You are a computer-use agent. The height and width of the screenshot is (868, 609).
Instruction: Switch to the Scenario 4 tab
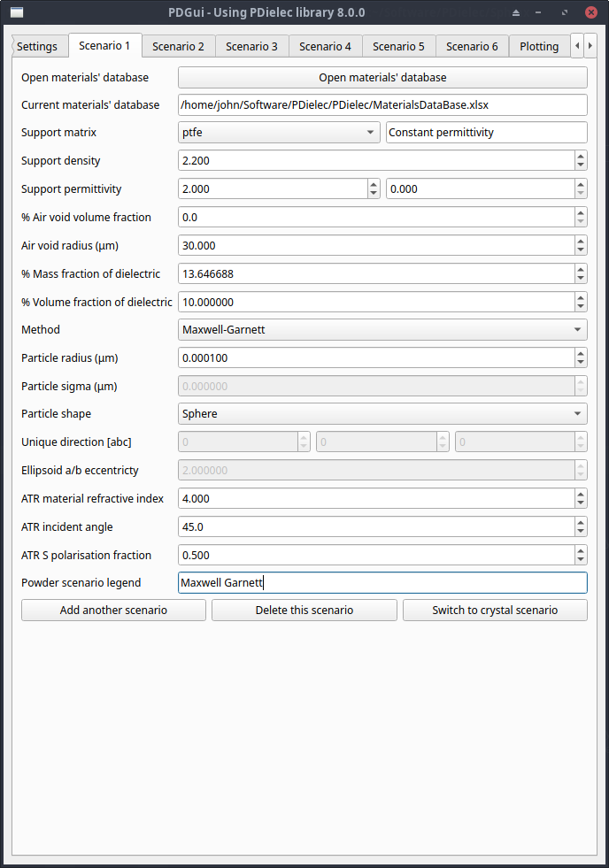pyautogui.click(x=325, y=47)
